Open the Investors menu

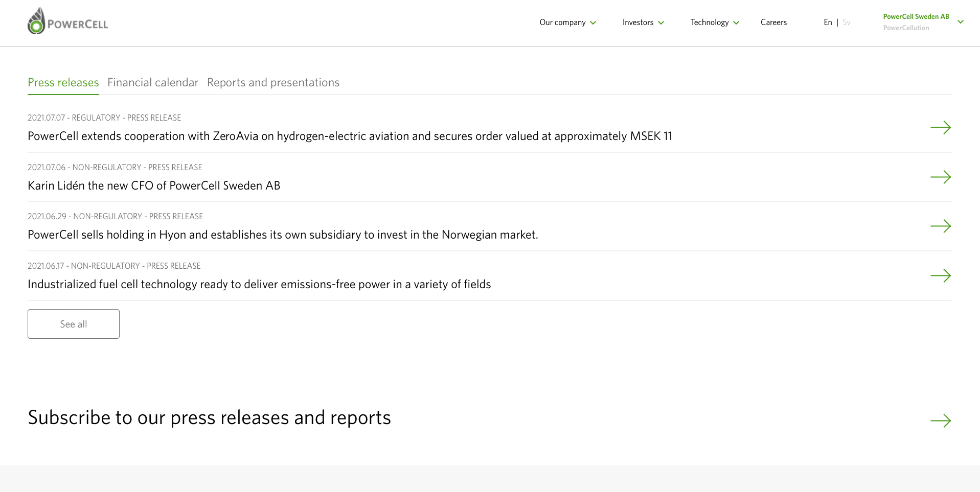tap(638, 22)
